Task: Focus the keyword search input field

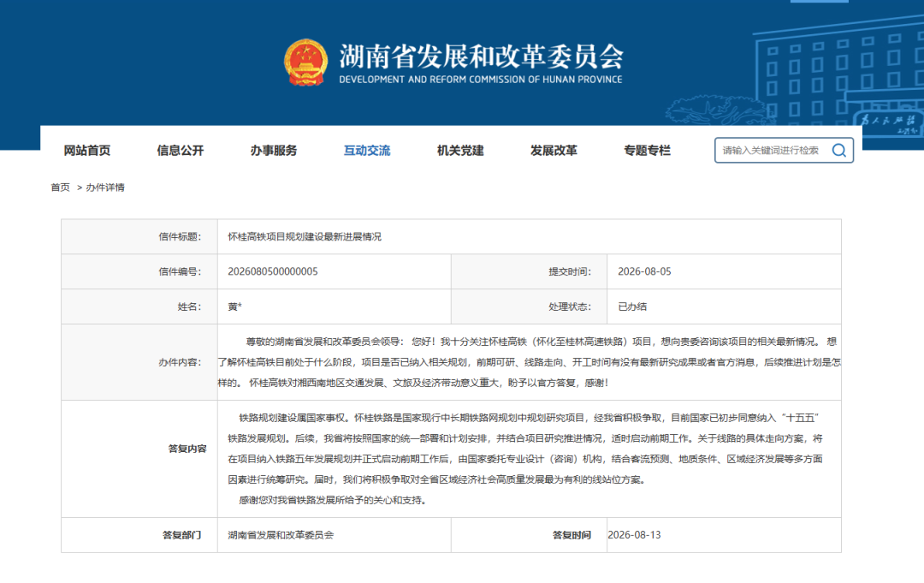Action: [784, 151]
